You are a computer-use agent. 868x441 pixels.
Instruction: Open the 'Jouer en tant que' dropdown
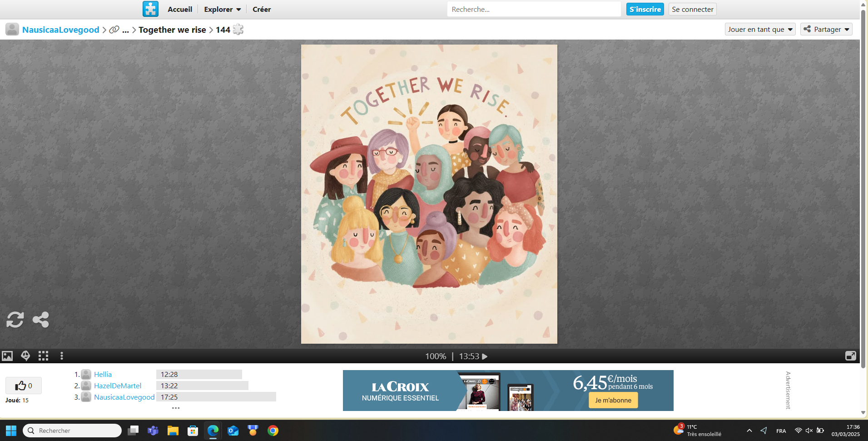click(x=760, y=29)
